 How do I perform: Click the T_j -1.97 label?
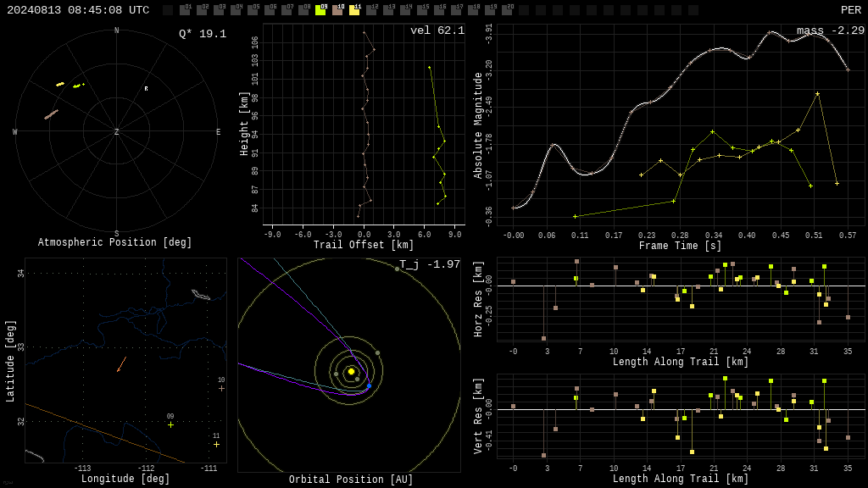[430, 264]
